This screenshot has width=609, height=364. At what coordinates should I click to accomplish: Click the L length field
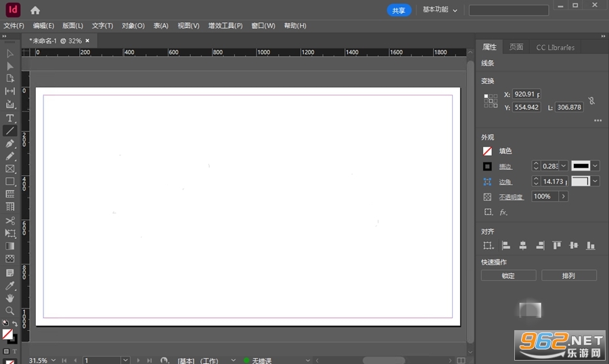coord(569,107)
